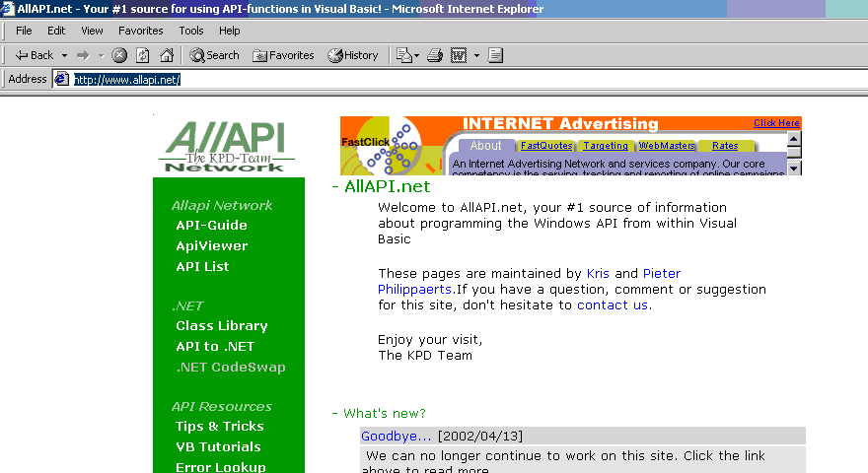Click the 'The KPD Team' signature text
Screen dimensions: 868x473
(x=425, y=355)
